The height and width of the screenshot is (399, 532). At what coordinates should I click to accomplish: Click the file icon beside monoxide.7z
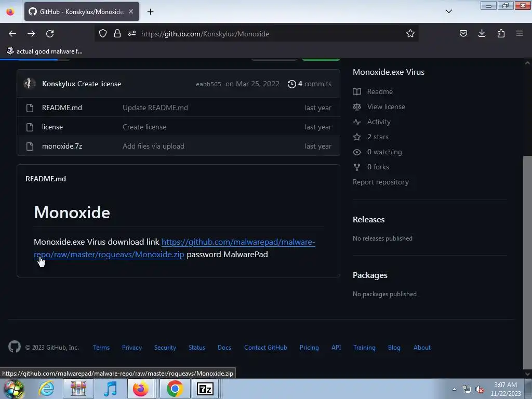30,146
